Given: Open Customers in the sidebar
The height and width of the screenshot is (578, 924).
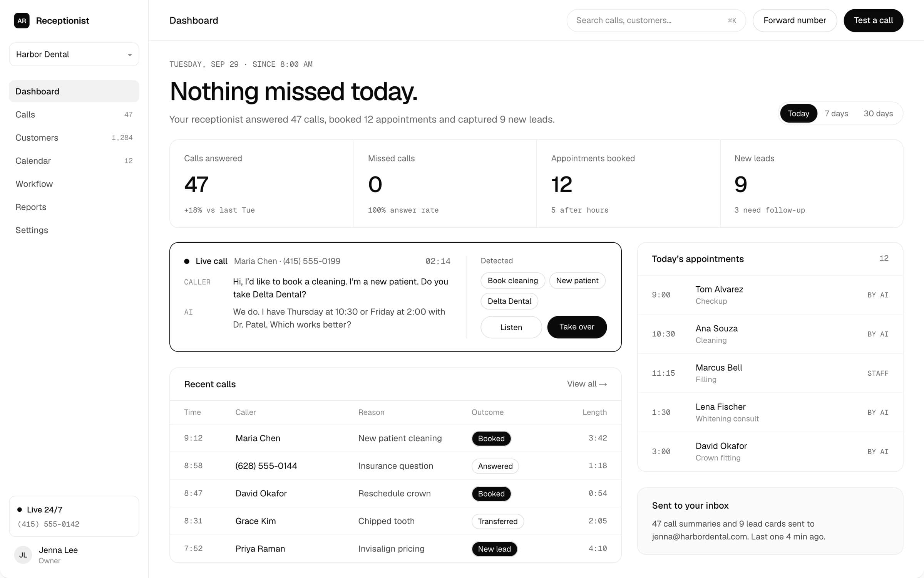Looking at the screenshot, I should coord(74,138).
